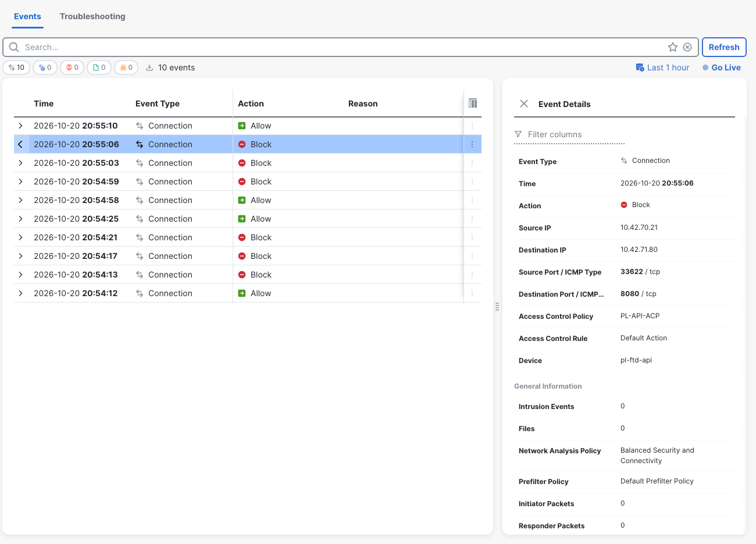Click the Source IP value 10.42.70.21
Viewport: 756px width, 544px height.
[x=639, y=227]
